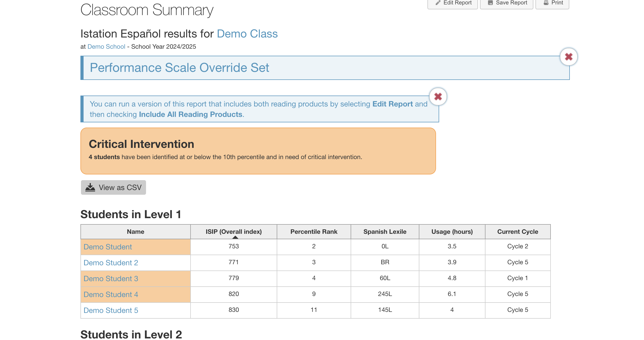Open Demo Student's profile

(108, 247)
